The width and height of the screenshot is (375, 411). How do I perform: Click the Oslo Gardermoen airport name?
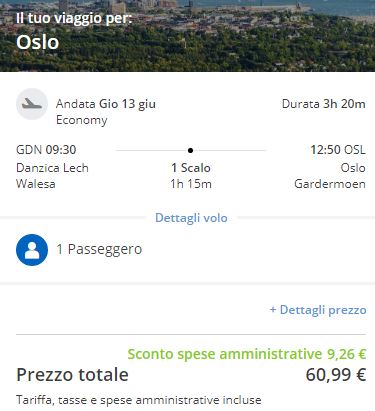330,176
